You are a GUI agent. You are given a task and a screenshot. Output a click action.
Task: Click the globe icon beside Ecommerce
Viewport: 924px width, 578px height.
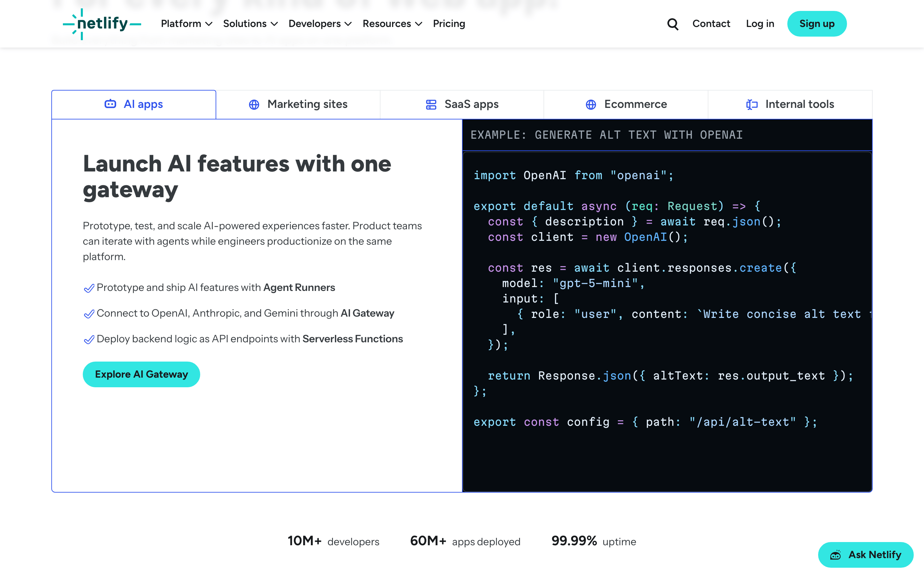tap(591, 104)
